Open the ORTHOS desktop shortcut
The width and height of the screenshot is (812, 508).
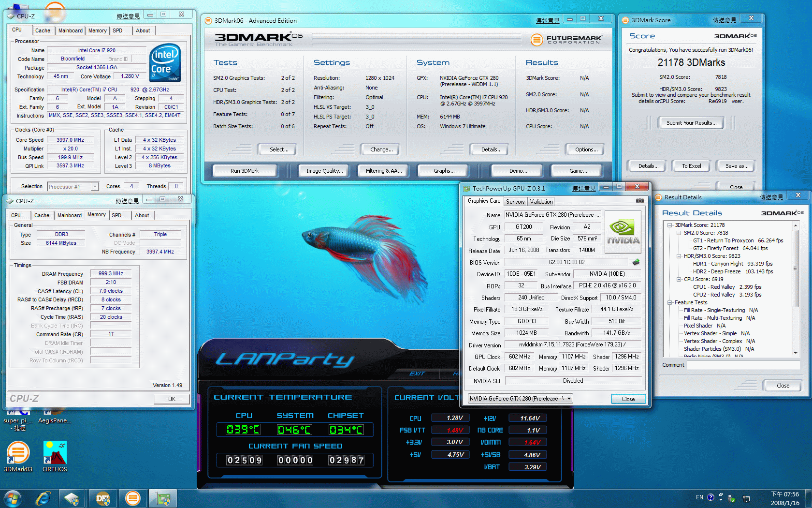[55, 457]
